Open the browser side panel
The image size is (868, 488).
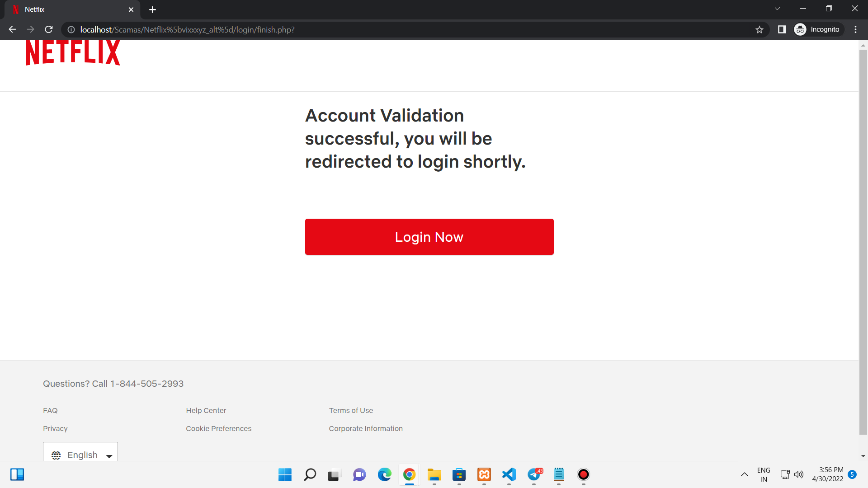click(782, 29)
